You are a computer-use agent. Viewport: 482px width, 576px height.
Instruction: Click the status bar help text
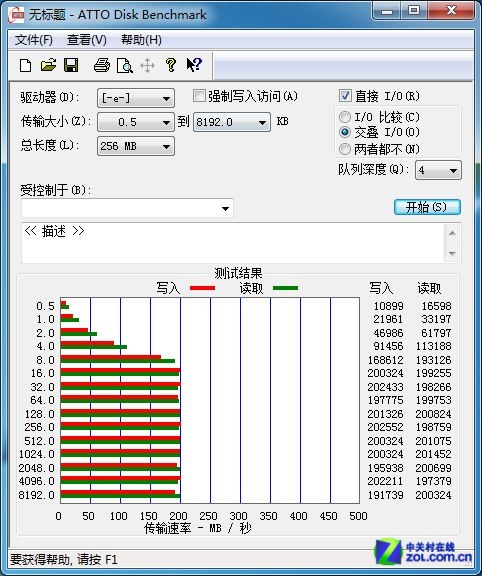(x=64, y=559)
